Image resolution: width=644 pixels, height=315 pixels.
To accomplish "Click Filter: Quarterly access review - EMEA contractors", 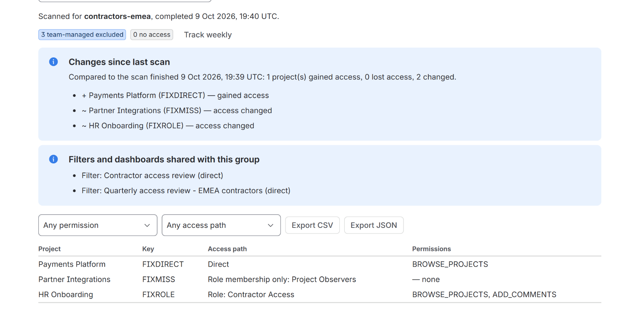I will click(x=186, y=191).
